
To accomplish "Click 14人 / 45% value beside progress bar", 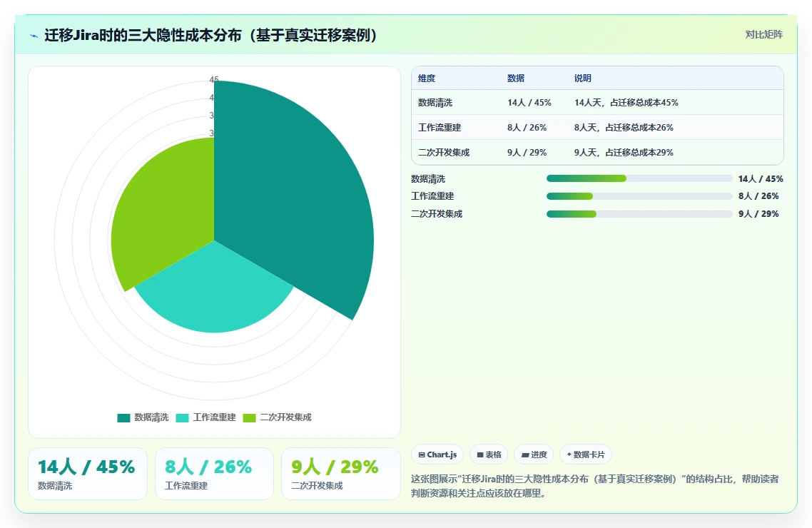I will (x=761, y=178).
